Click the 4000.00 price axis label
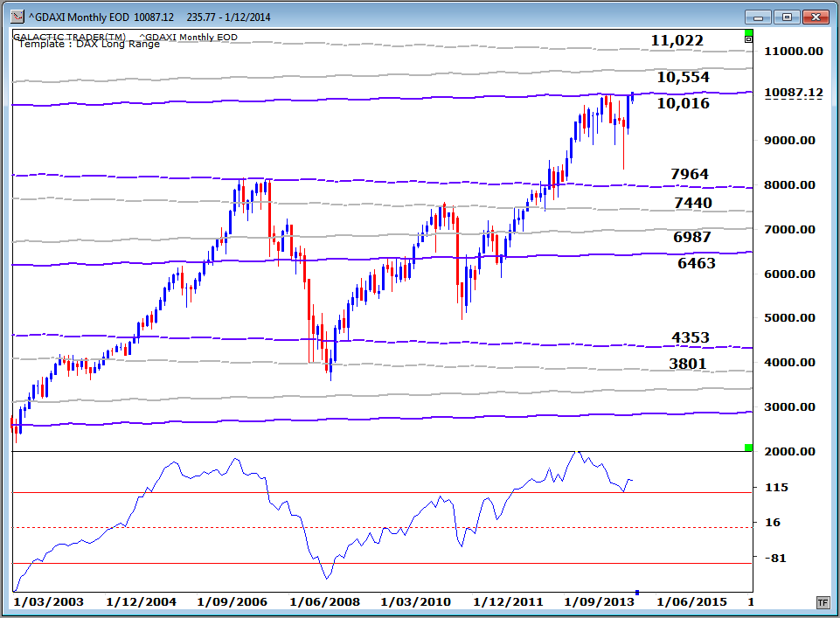The width and height of the screenshot is (840, 618). point(789,363)
